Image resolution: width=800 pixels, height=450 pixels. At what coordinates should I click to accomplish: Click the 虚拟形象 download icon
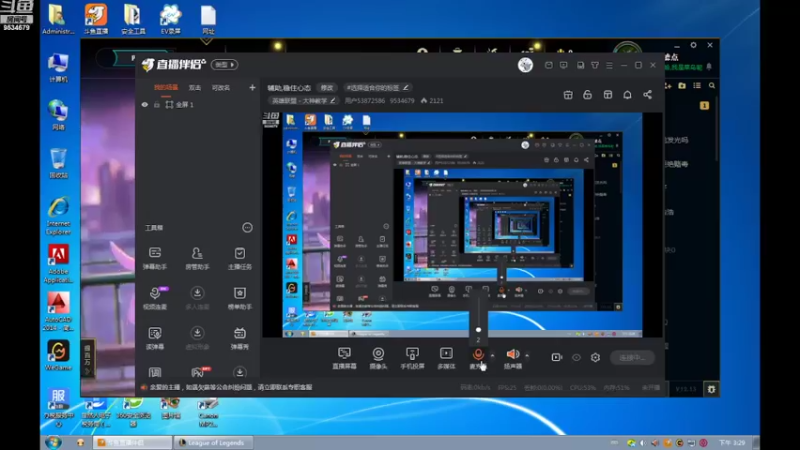coord(197,333)
